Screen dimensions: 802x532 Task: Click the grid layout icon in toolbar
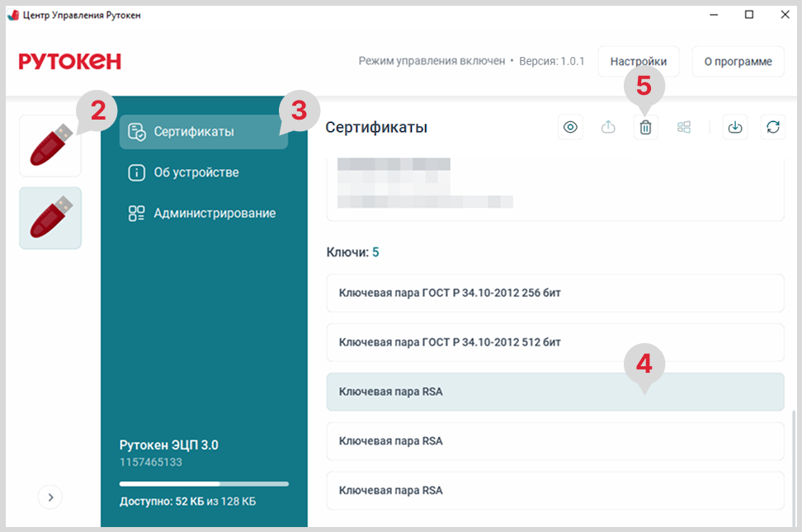(x=684, y=127)
